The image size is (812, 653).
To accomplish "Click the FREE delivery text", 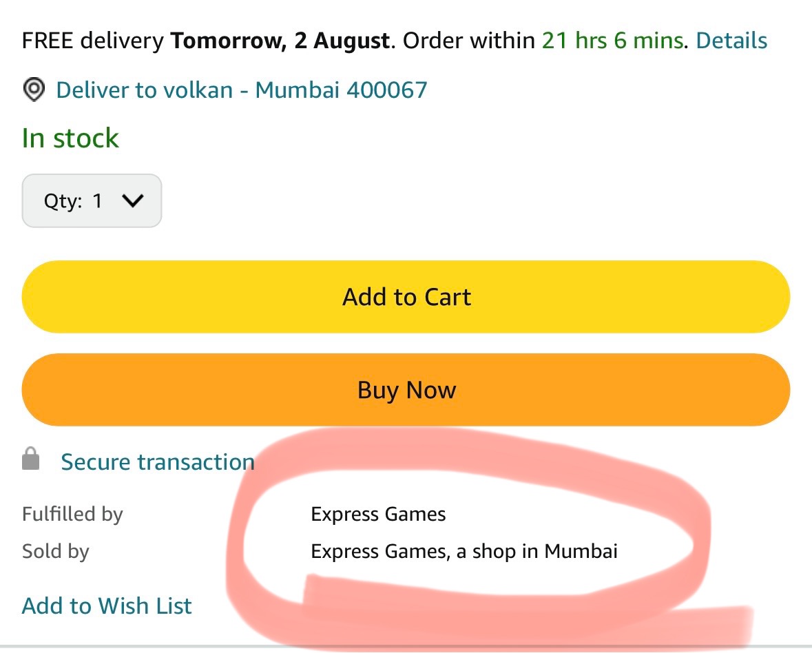I will point(92,41).
